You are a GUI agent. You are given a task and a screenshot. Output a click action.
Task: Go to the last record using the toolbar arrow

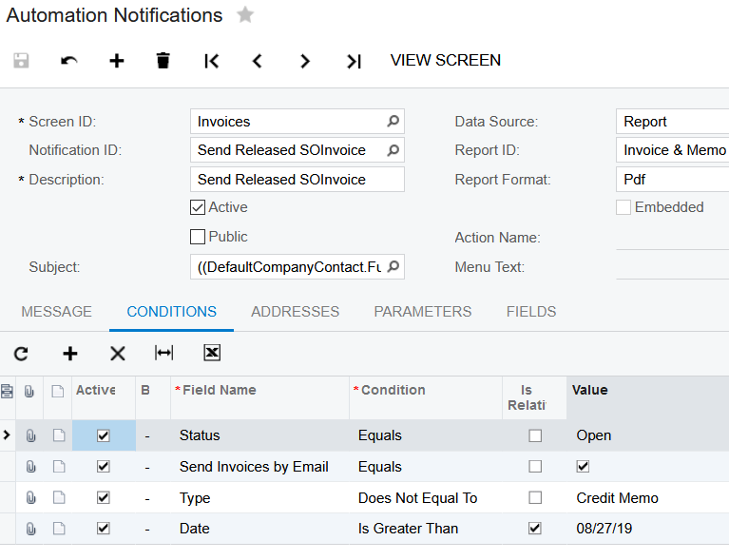(x=354, y=61)
